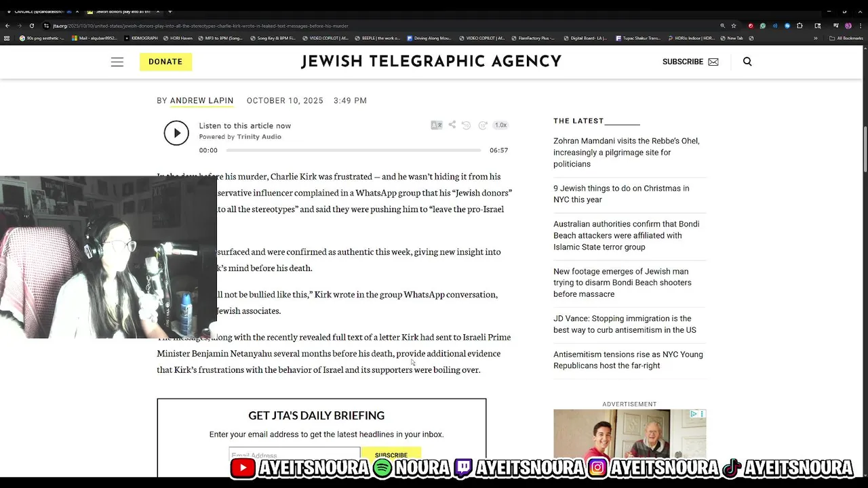Open the Chrome extensions puzzle icon

click(x=800, y=26)
